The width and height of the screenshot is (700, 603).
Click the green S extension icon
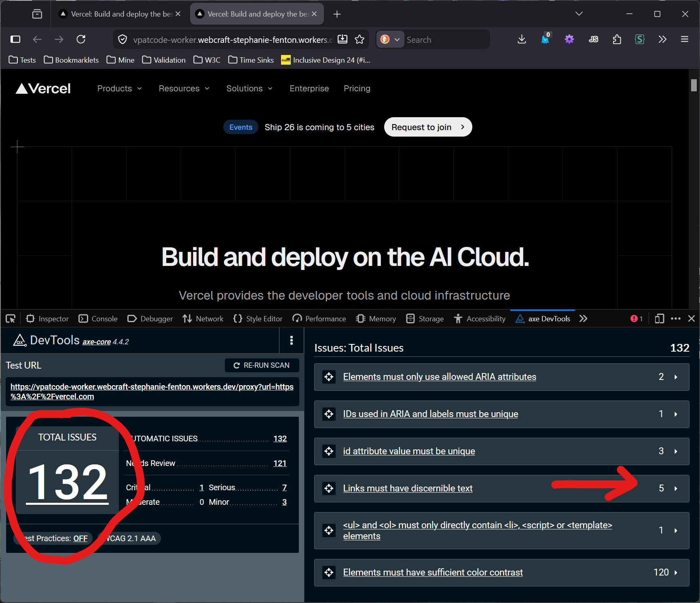click(x=640, y=39)
